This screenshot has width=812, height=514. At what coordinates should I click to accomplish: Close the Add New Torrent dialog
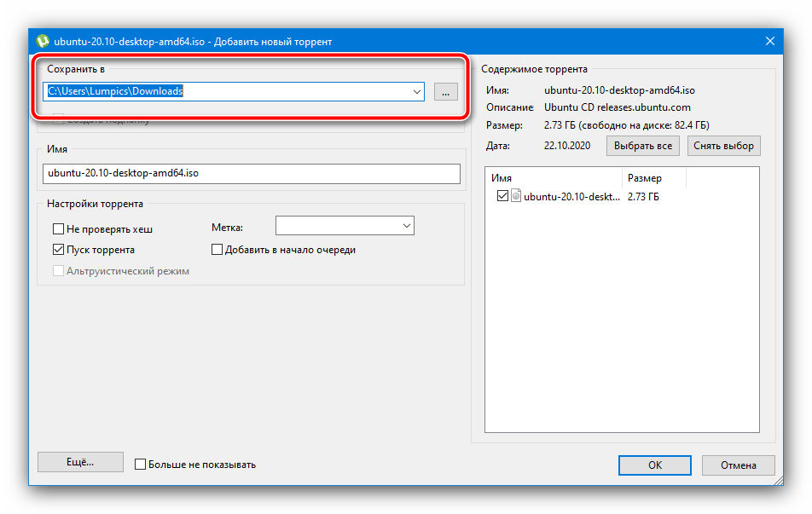[x=769, y=41]
